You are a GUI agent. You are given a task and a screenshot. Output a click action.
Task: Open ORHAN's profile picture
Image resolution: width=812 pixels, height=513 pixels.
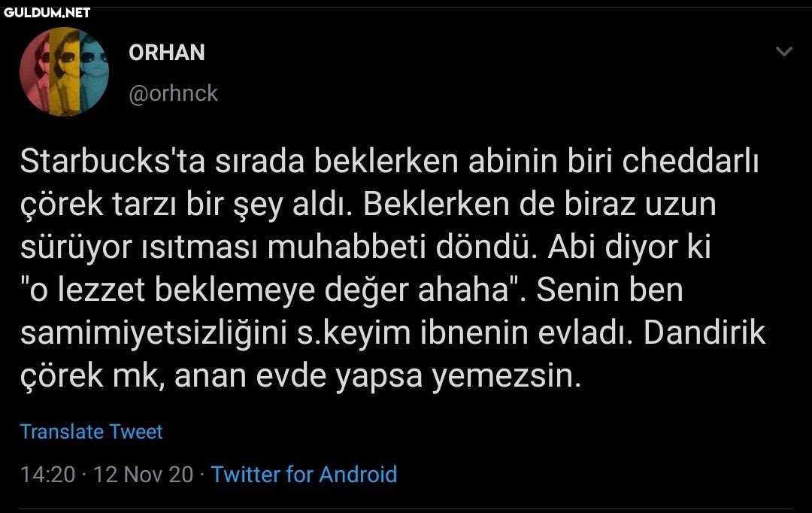pyautogui.click(x=64, y=72)
